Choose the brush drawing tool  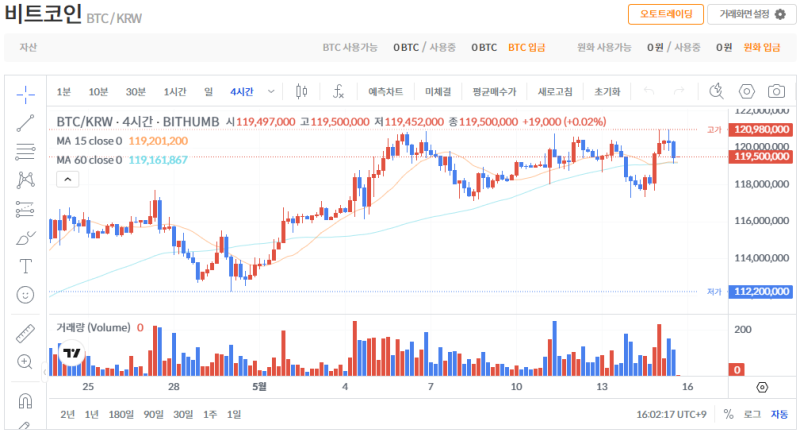pos(26,238)
